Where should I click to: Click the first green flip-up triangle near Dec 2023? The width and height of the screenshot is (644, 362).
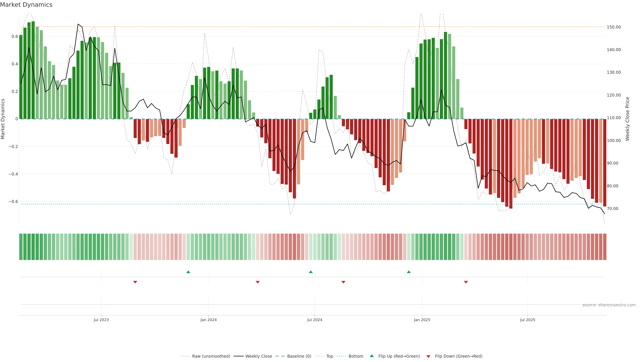click(x=188, y=272)
